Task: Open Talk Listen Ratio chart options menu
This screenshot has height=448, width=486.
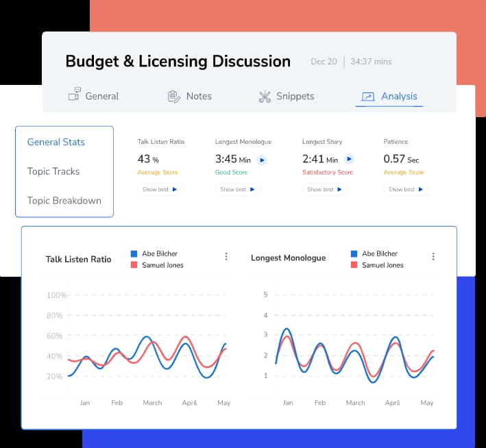Action: (x=226, y=256)
